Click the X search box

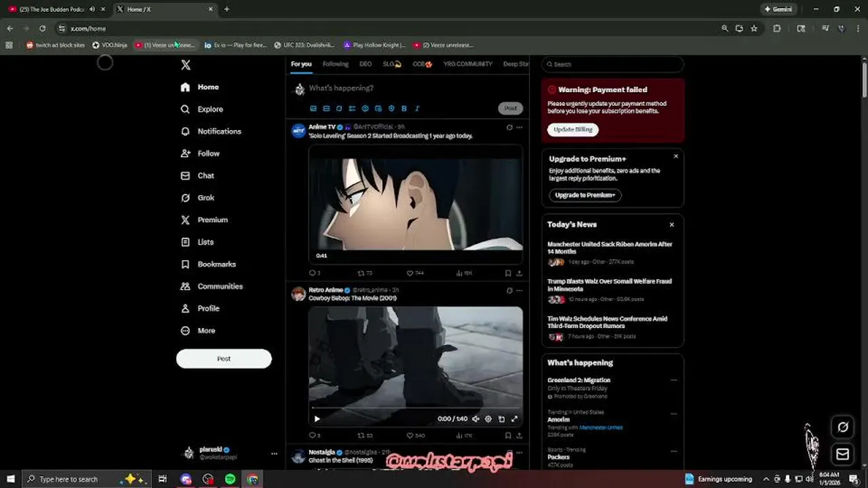pyautogui.click(x=612, y=64)
